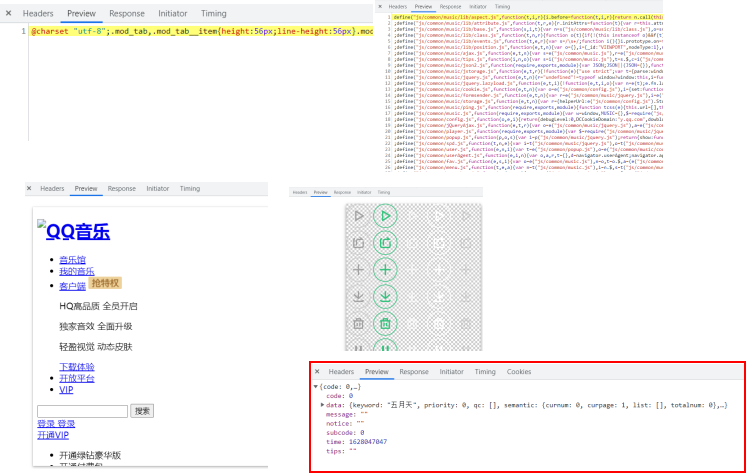
Task: Click the tips: "" entry
Action: pos(341,451)
